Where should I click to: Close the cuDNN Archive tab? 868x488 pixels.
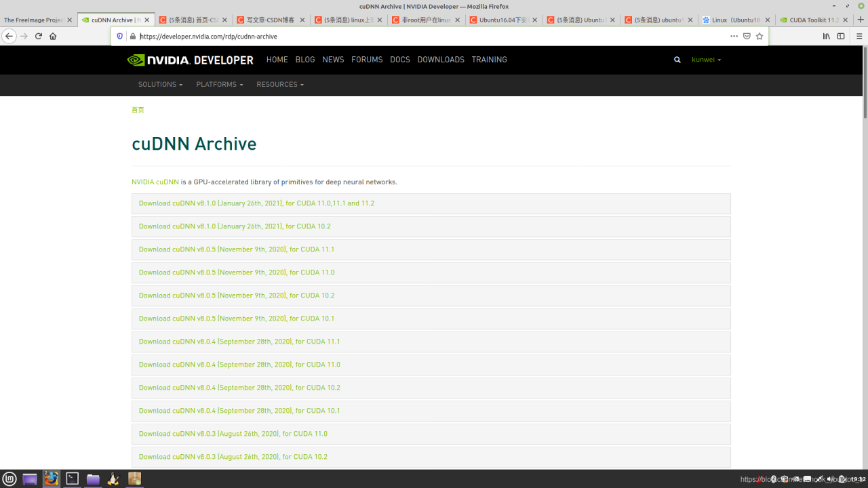(x=146, y=20)
